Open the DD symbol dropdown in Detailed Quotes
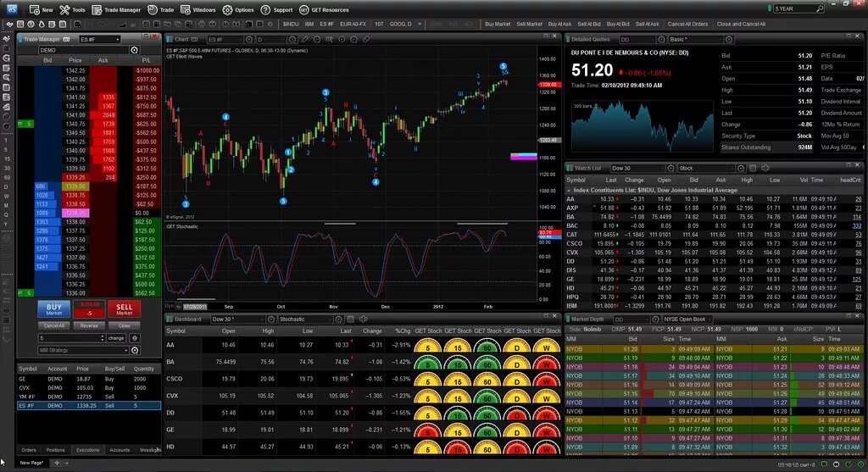Viewport: 868px width, 472px height. point(637,39)
